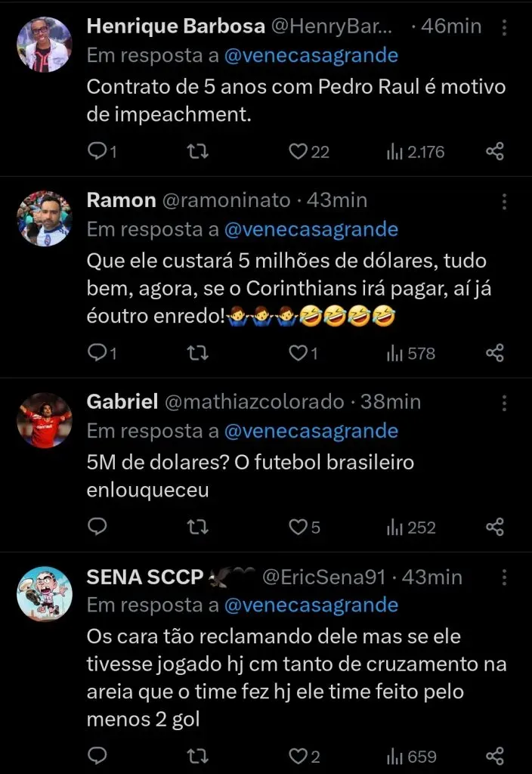532x774 pixels.
Task: Click the reply icon on Henrique Barbosa's tweet
Action: pos(98,150)
